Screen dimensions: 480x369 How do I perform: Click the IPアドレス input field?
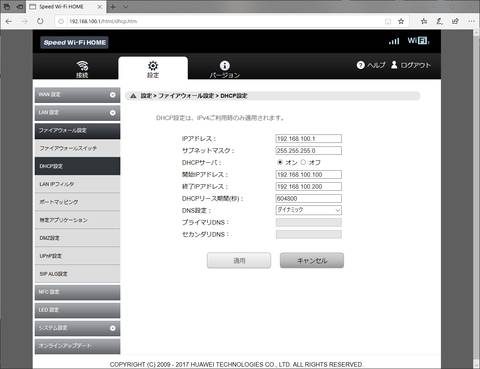pyautogui.click(x=308, y=139)
